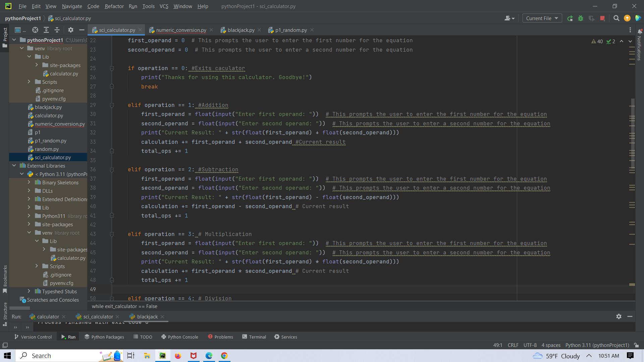Screen dimensions: 644x362
Task: Click the editor vertical scrollbar thumb
Action: 633,134
